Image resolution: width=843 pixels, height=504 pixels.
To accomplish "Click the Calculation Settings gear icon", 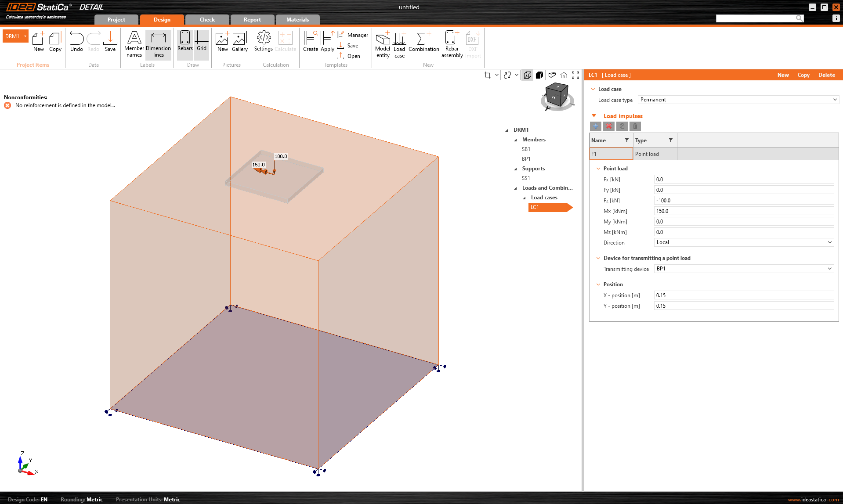I will click(x=263, y=43).
